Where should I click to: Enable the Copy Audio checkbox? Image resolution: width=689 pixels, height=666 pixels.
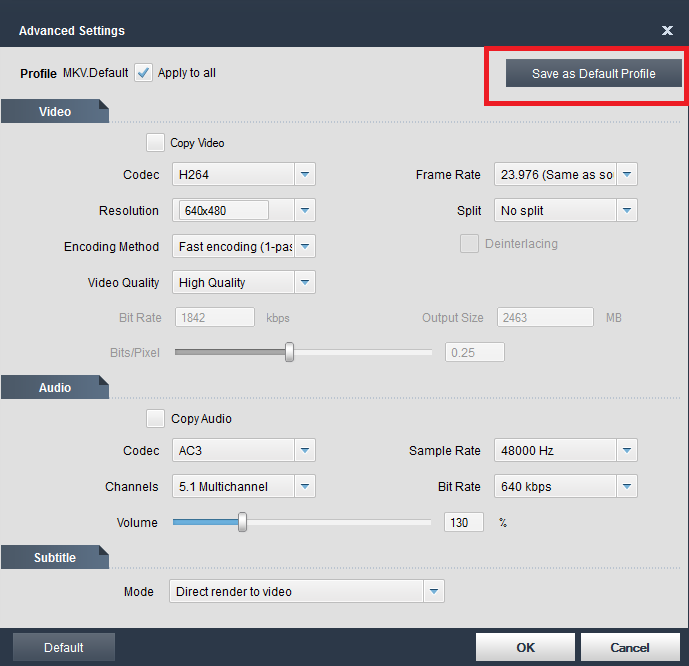[x=156, y=419]
